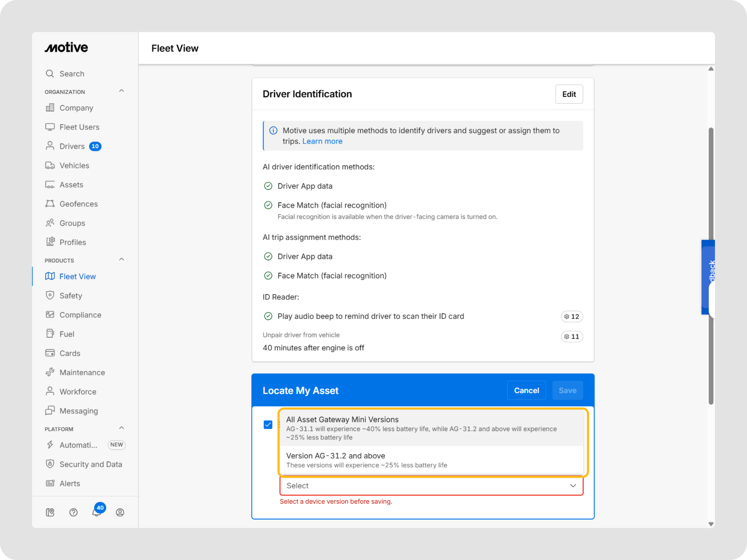Click the 11 profiles badge for unpair driver
747x560 pixels.
tap(572, 337)
